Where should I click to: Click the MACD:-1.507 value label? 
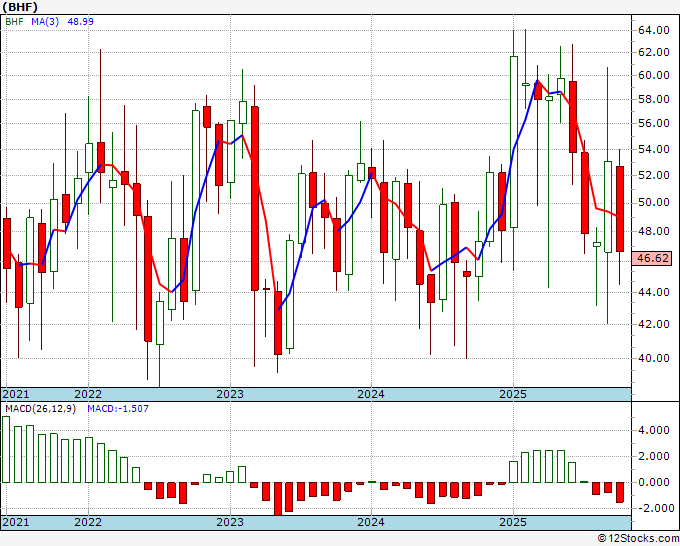click(x=118, y=409)
